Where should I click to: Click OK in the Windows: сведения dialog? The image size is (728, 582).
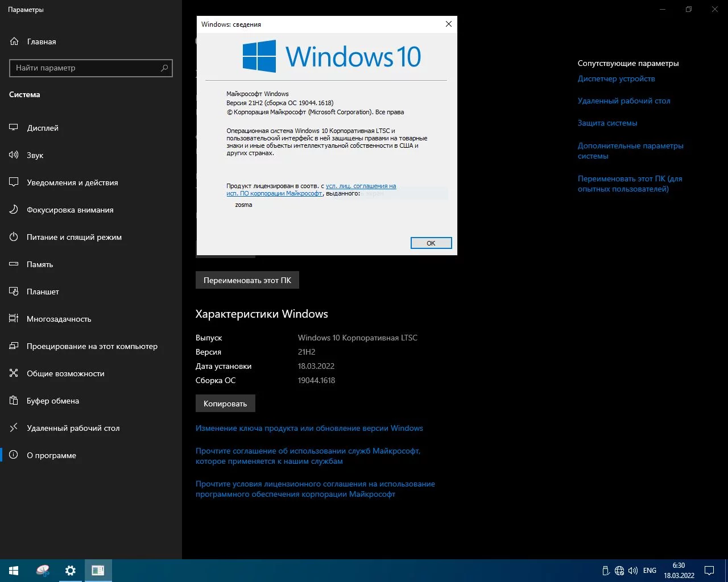[431, 243]
